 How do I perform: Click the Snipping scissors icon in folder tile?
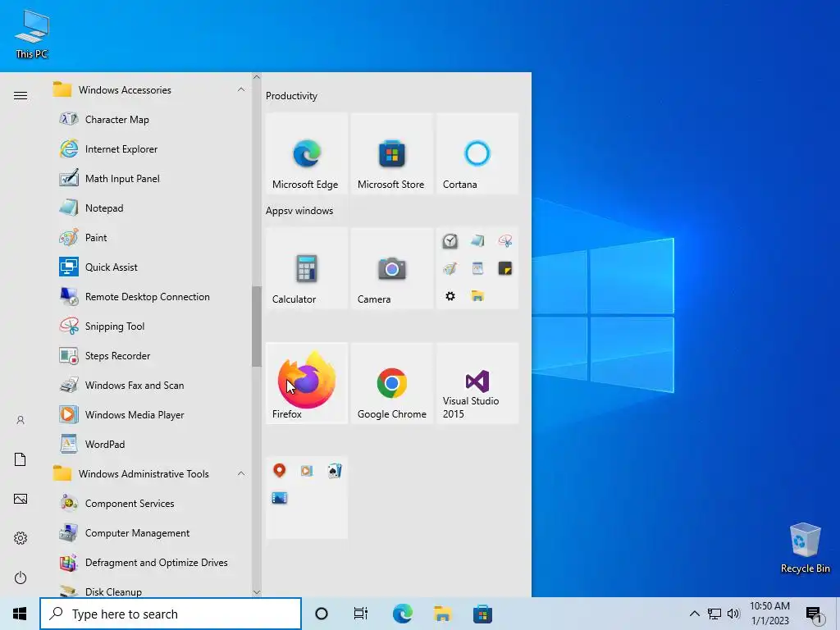(504, 241)
